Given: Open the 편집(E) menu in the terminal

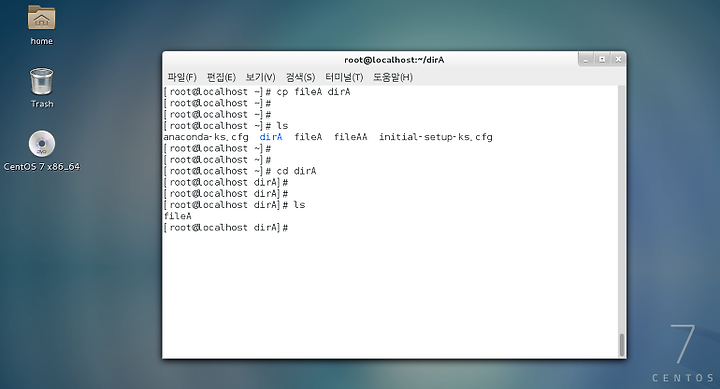Looking at the screenshot, I should coord(221,77).
